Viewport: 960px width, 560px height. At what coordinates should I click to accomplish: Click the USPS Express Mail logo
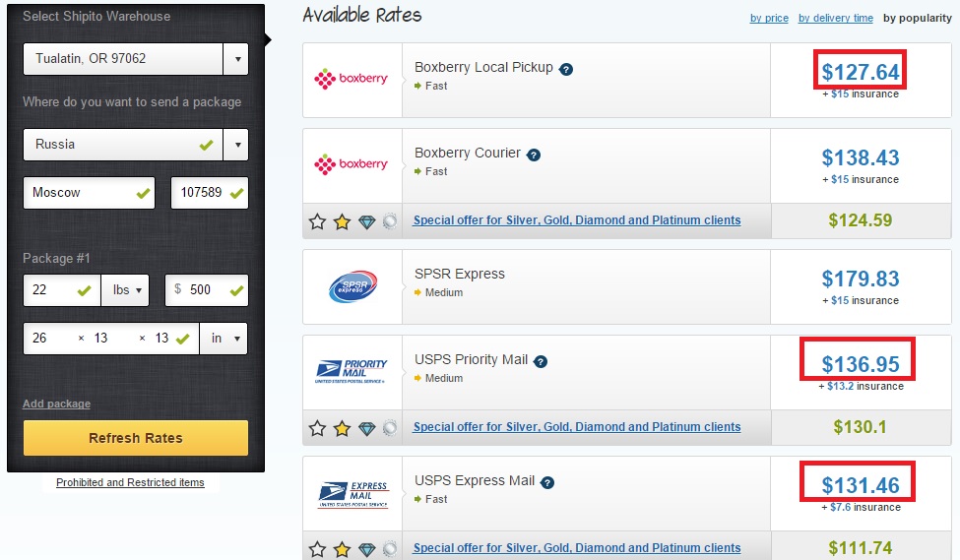click(353, 494)
